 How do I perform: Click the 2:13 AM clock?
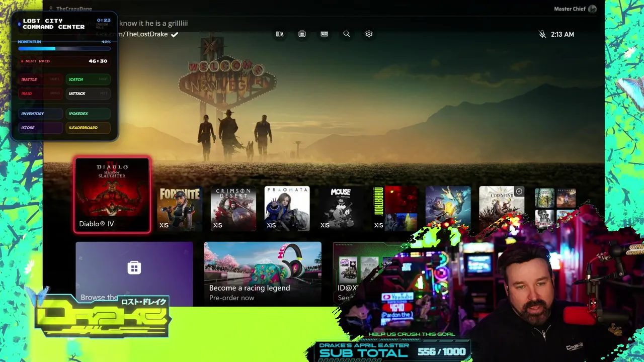coord(562,34)
